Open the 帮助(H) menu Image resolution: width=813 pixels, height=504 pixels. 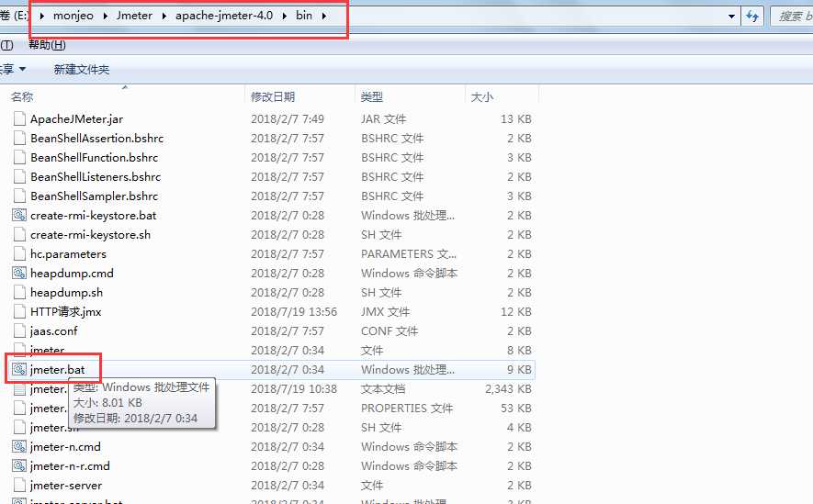(x=47, y=45)
